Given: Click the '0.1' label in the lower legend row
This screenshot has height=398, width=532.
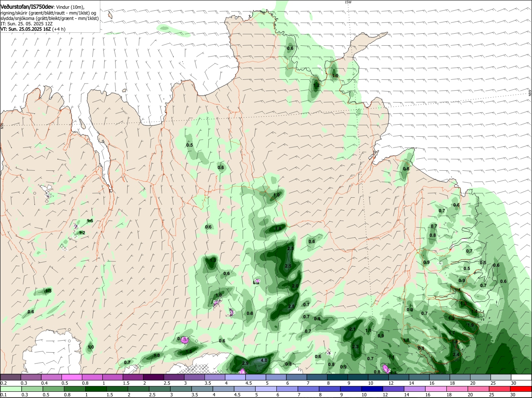Looking at the screenshot, I should click(3, 395).
